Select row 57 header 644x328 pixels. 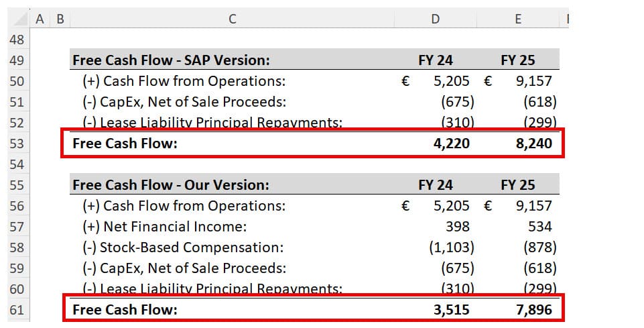(19, 227)
